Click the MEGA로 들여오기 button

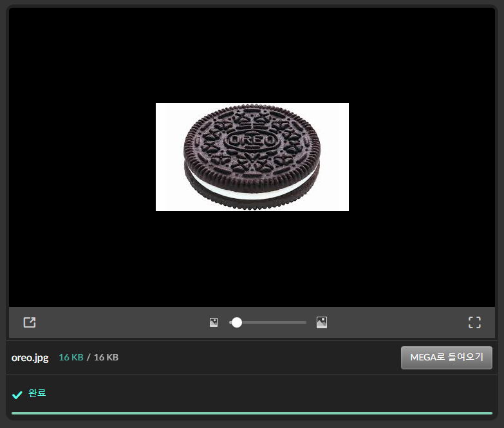click(447, 358)
